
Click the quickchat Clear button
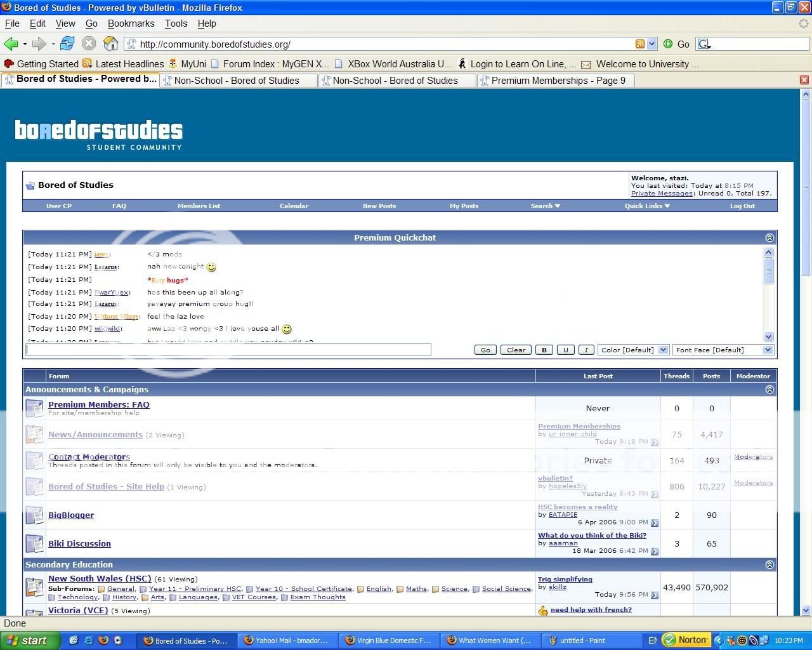click(516, 350)
